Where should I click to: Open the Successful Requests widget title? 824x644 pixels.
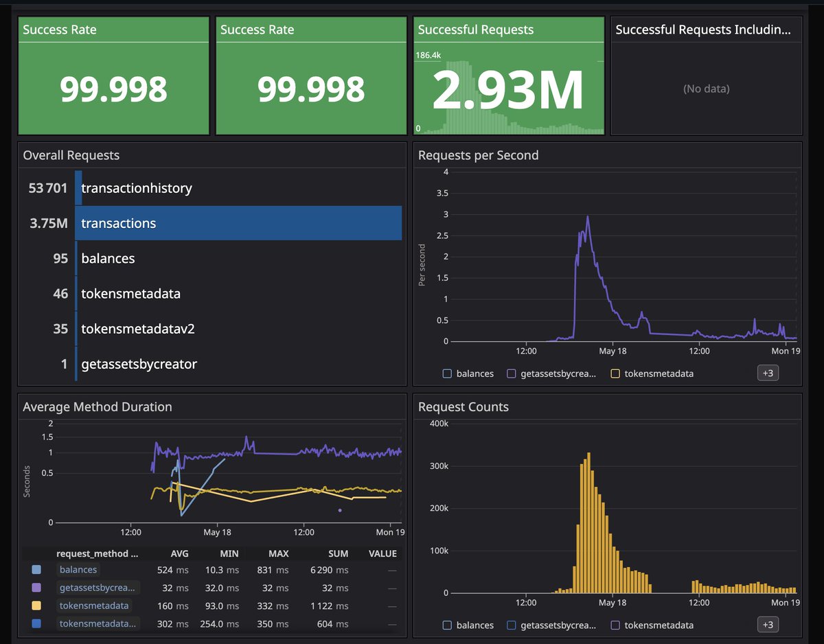pos(476,30)
